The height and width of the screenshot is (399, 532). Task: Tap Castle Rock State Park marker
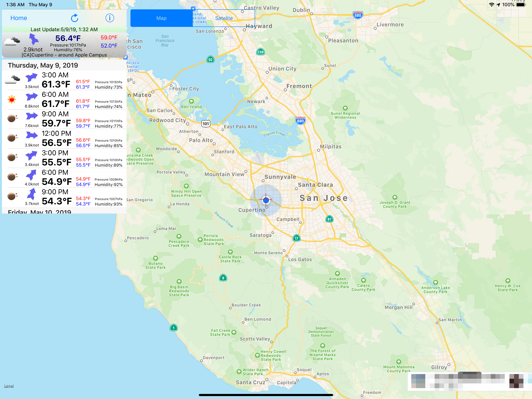click(230, 252)
